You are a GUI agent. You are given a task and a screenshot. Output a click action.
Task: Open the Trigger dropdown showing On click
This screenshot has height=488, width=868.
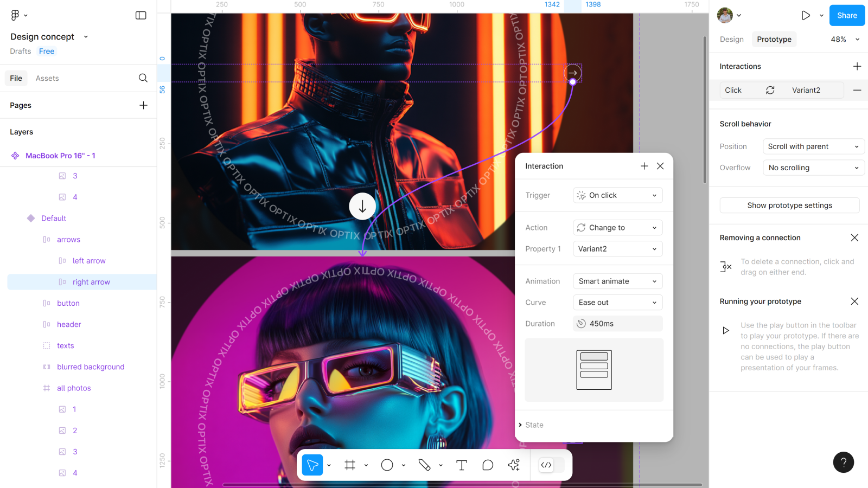point(617,195)
